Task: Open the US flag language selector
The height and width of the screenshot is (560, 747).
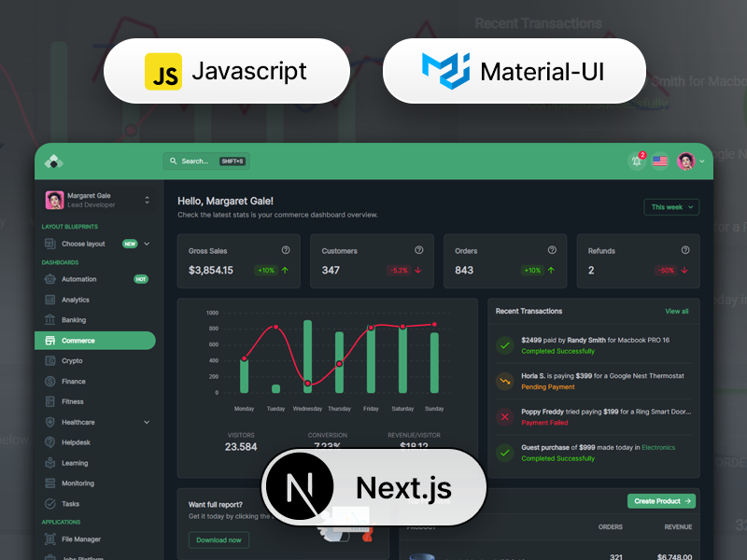Action: [660, 161]
